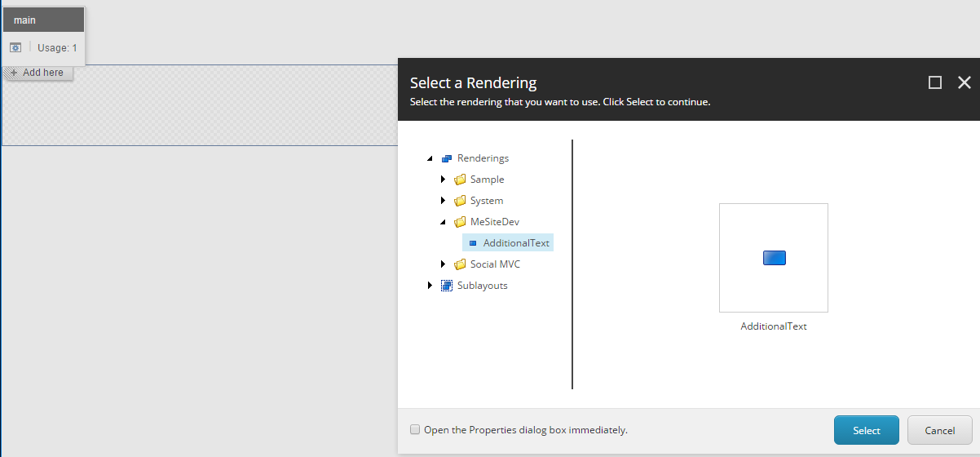
Task: Expand the System folder arrow
Action: coord(444,201)
